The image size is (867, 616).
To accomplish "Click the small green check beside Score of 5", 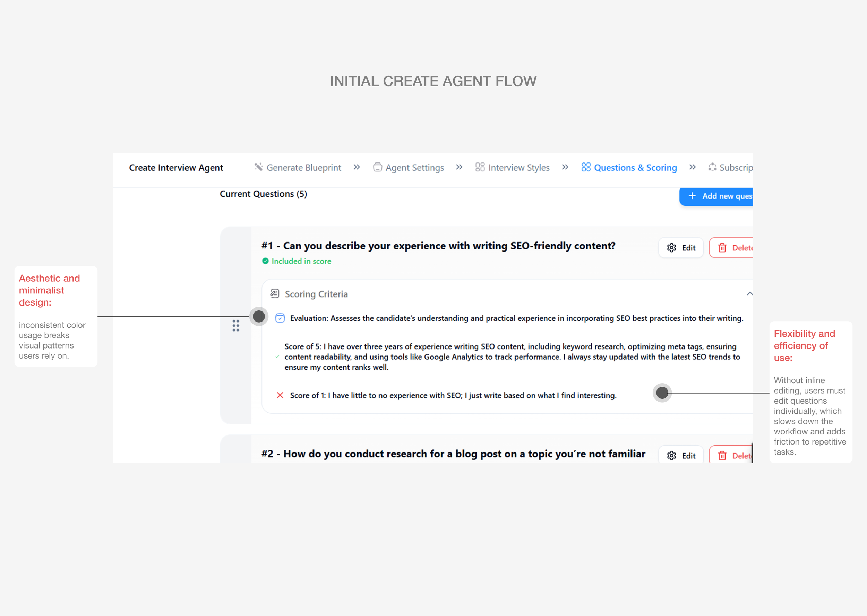I will (x=277, y=357).
